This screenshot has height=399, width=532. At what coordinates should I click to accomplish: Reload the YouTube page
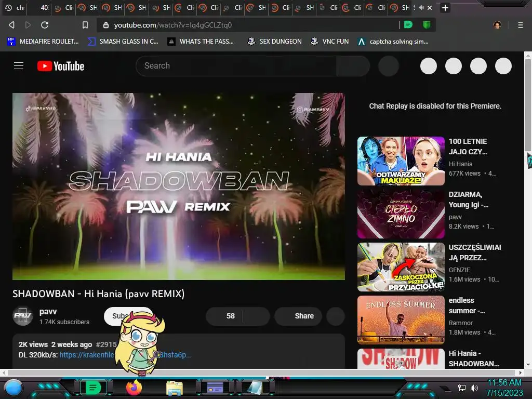click(x=45, y=25)
